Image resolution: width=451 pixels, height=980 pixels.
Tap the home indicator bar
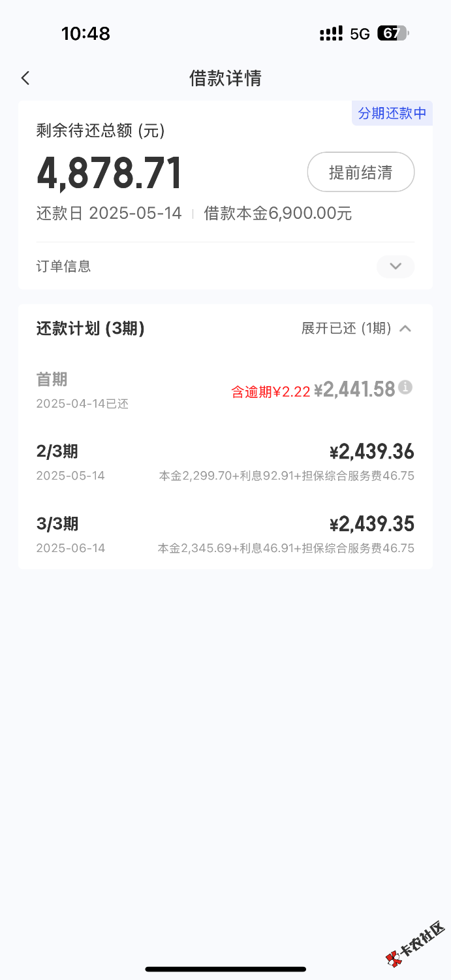[x=225, y=969]
